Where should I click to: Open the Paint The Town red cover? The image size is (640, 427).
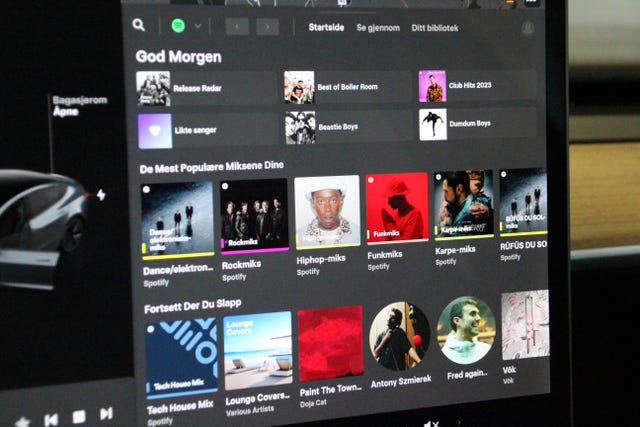(x=330, y=345)
